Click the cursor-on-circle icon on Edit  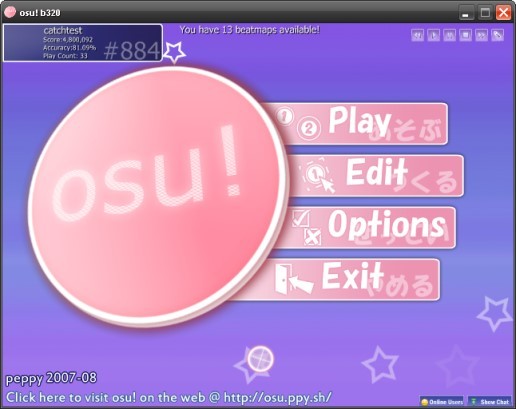point(317,175)
